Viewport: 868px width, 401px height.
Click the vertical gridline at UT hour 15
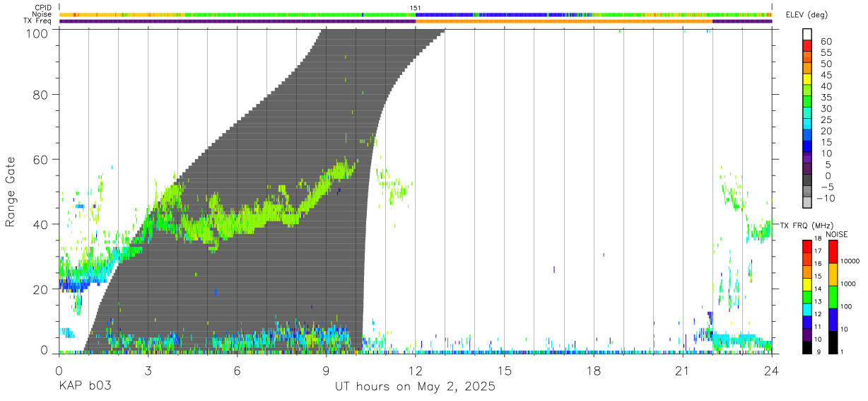(505, 191)
